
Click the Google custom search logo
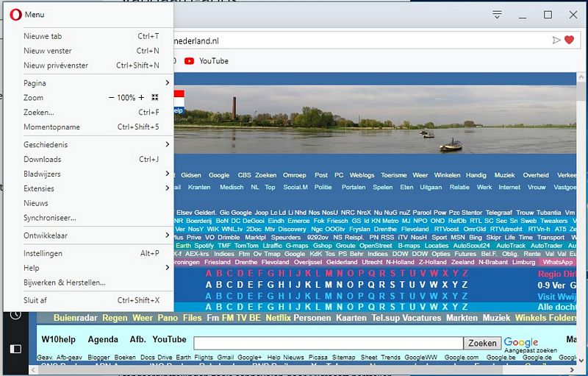click(521, 342)
